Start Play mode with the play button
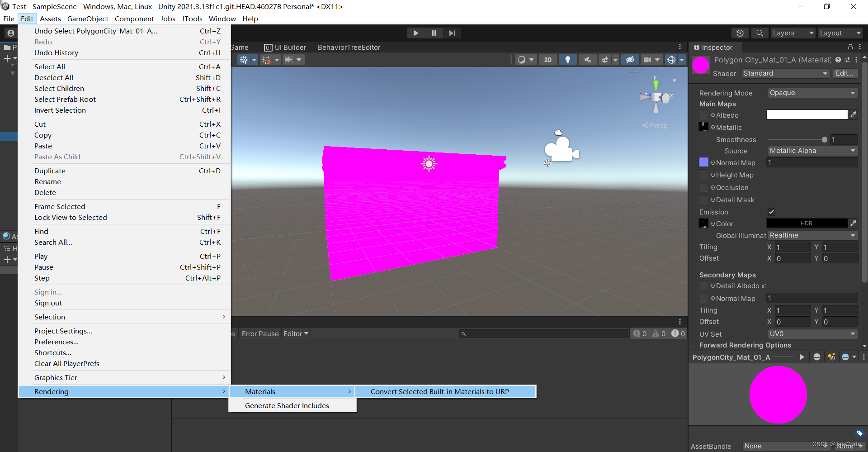This screenshot has width=868, height=452. 415,33
